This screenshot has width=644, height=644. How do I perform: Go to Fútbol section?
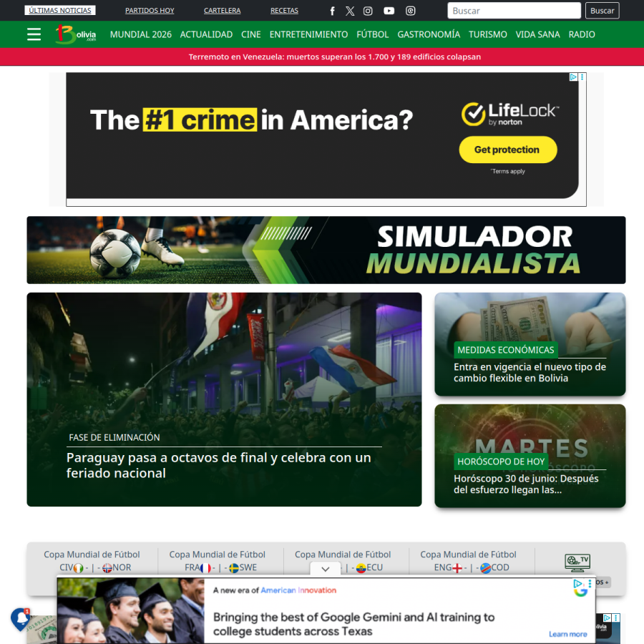point(373,34)
